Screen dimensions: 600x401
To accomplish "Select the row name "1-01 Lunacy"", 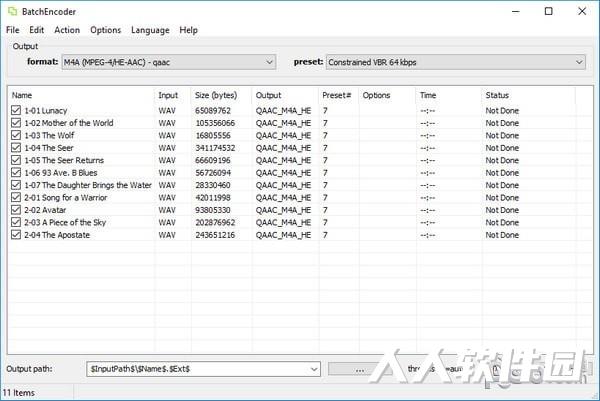I will [46, 111].
